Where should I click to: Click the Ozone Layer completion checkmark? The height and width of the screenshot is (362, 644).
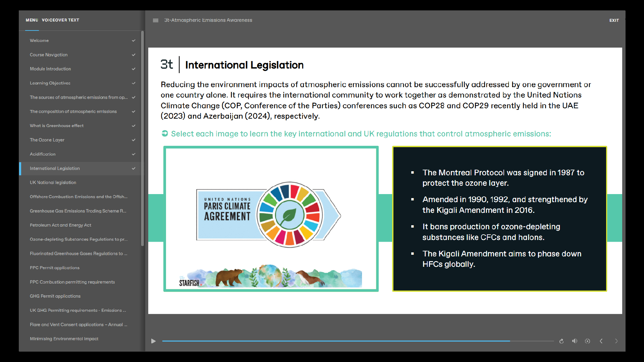coord(133,140)
